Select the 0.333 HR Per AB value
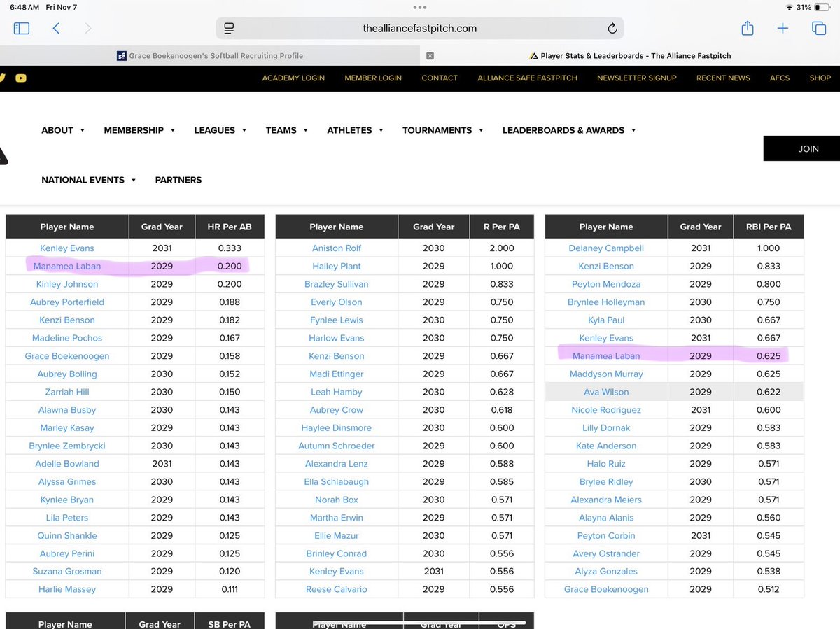Viewport: 840px width, 629px height. [x=230, y=248]
